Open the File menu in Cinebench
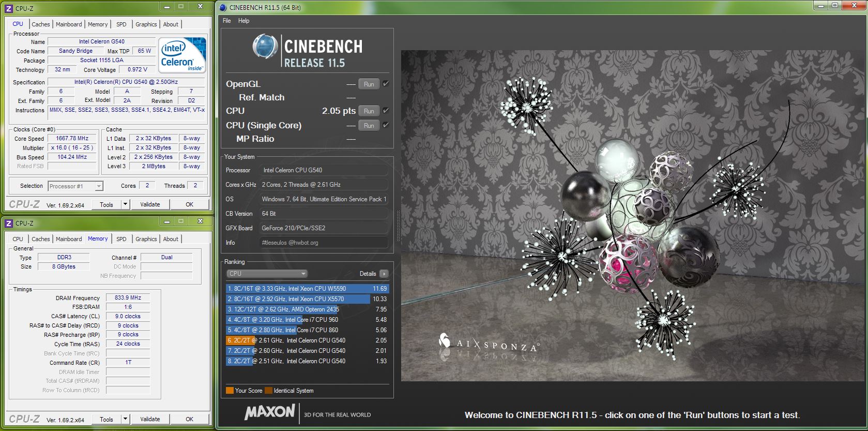The image size is (868, 431). click(x=226, y=21)
